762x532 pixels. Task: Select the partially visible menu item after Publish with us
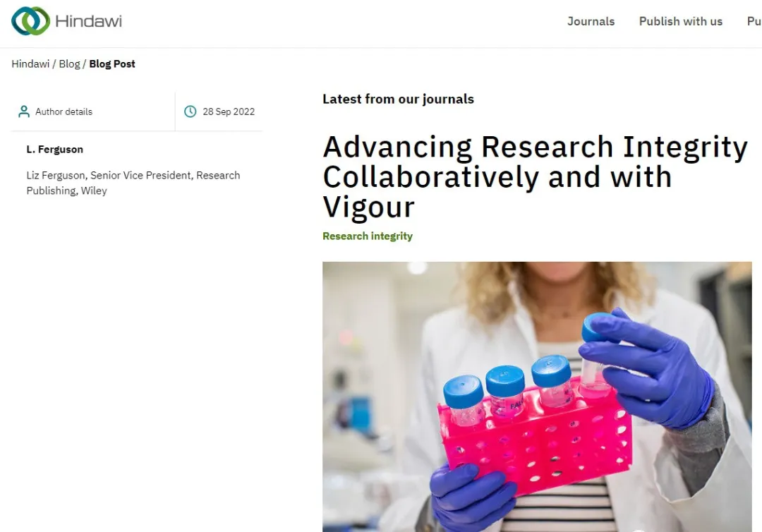pos(754,21)
